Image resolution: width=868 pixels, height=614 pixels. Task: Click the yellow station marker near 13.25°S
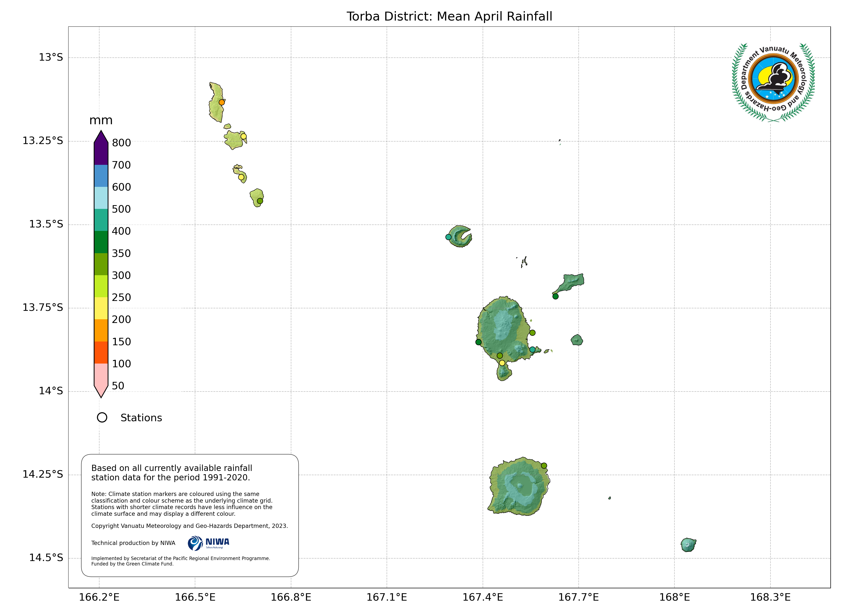point(244,137)
